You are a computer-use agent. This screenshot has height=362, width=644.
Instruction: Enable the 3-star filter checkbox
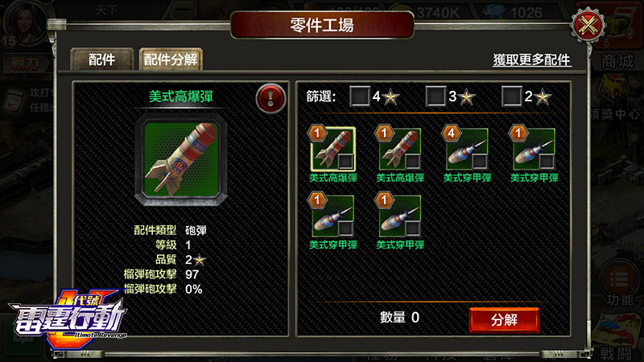tap(436, 97)
